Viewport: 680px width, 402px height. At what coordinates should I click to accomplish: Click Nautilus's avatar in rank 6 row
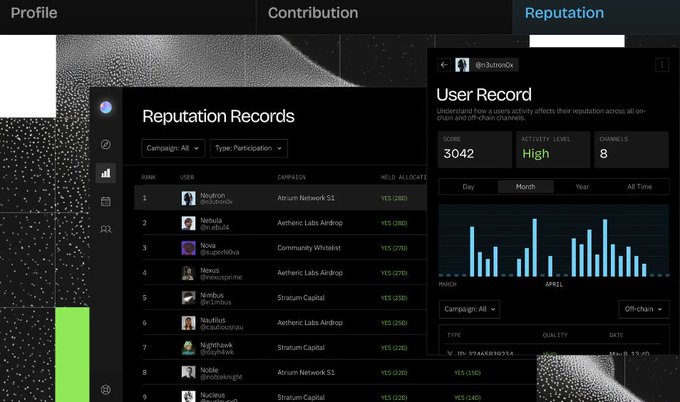tap(188, 323)
